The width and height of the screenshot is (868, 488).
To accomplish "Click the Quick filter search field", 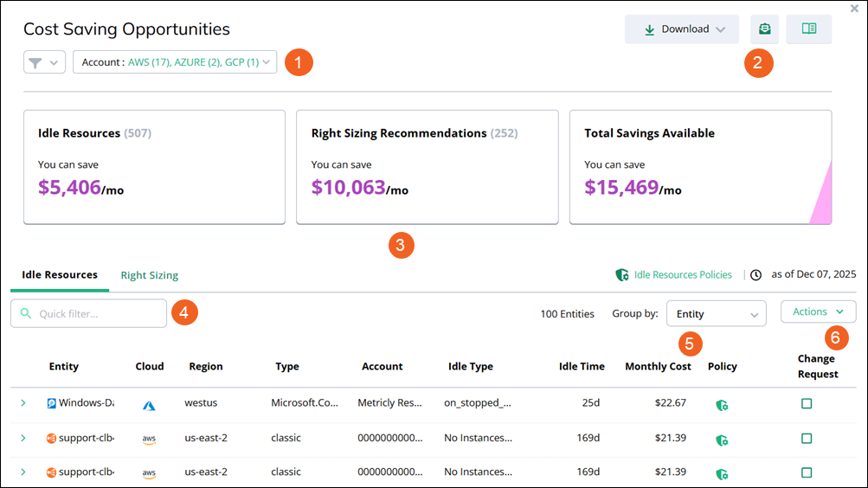I will point(89,314).
